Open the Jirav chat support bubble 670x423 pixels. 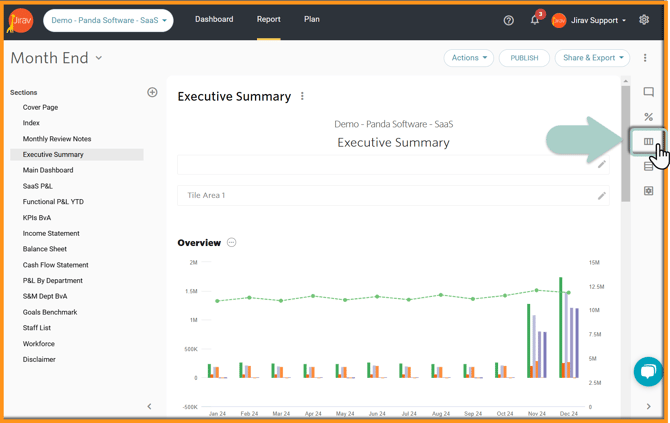tap(648, 371)
